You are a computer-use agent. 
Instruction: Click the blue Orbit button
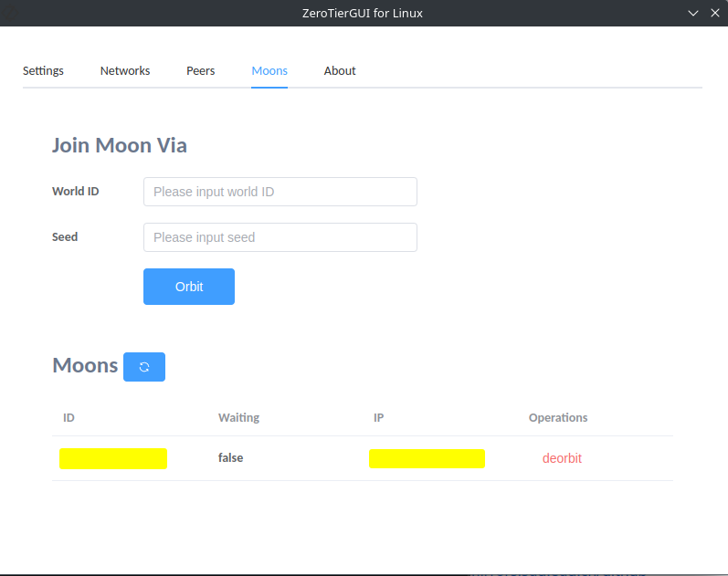coord(189,287)
